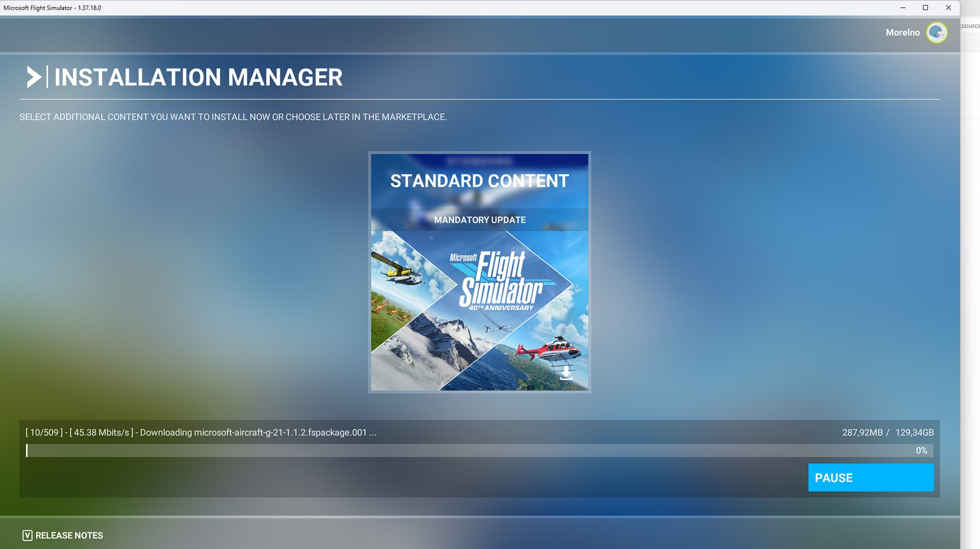The height and width of the screenshot is (549, 980).
Task: Click the 0% progress percentage label
Action: click(921, 451)
